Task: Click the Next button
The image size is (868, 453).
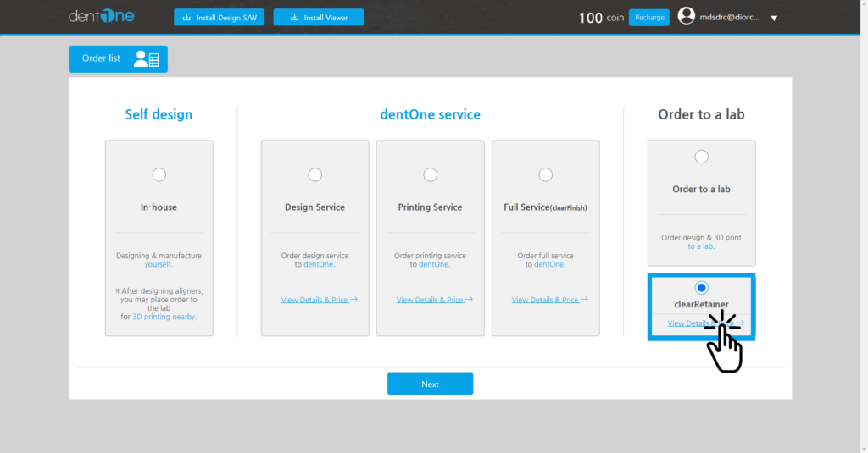Action: (x=430, y=384)
